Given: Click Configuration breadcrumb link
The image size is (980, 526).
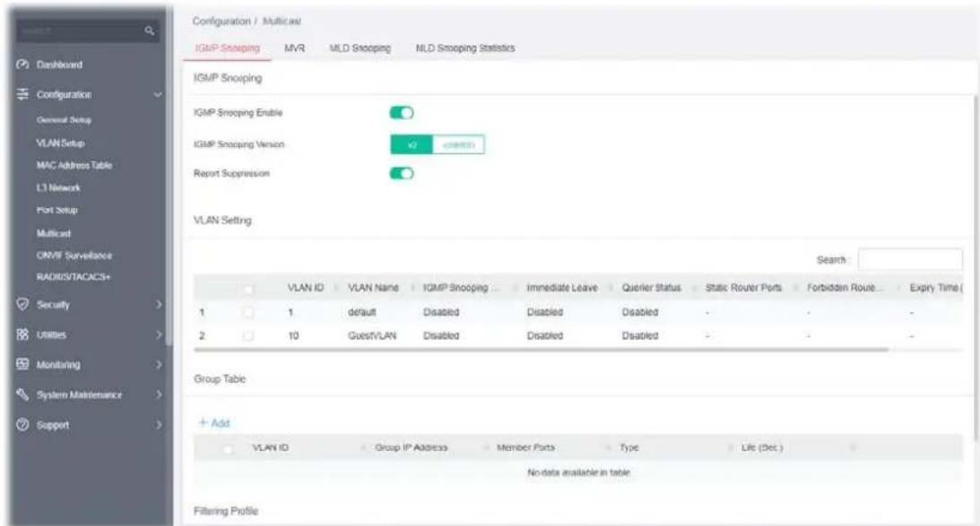Looking at the screenshot, I should (x=221, y=22).
